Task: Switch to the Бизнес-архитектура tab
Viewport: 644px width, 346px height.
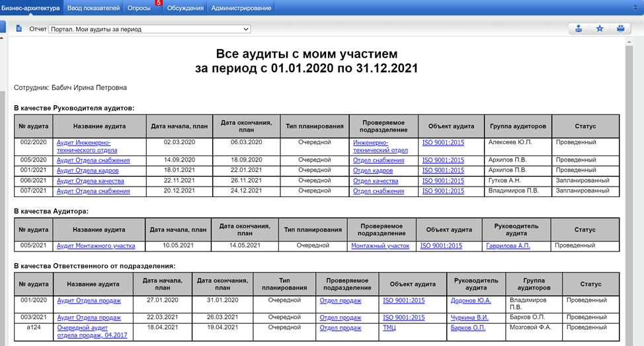Action: [31, 8]
